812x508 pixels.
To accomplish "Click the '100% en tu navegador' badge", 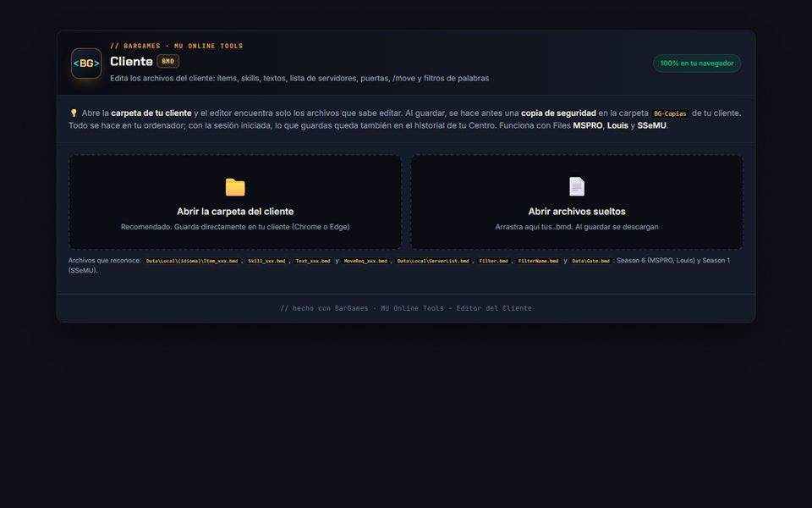I will (x=696, y=63).
